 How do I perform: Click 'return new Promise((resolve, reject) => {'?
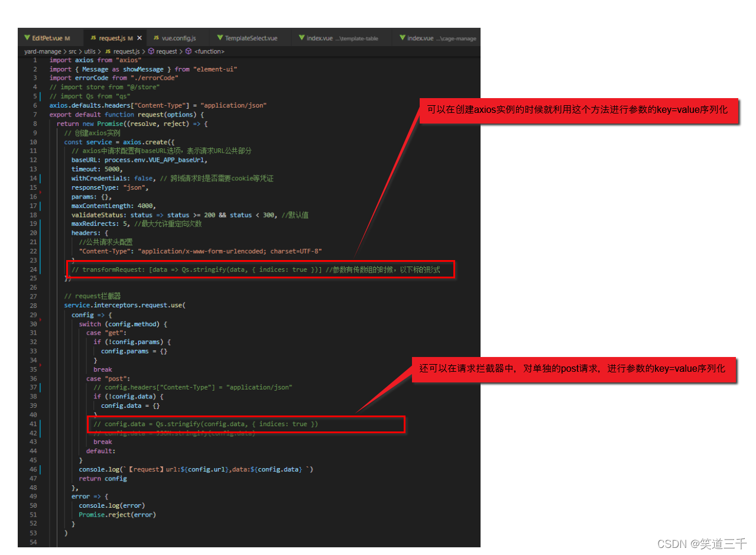point(132,124)
